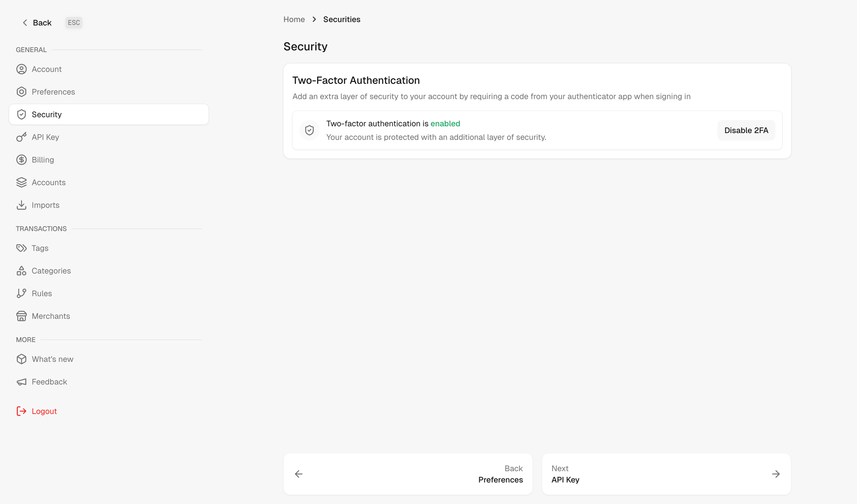Click the Merchants store icon
Image resolution: width=857 pixels, height=504 pixels.
(x=21, y=316)
